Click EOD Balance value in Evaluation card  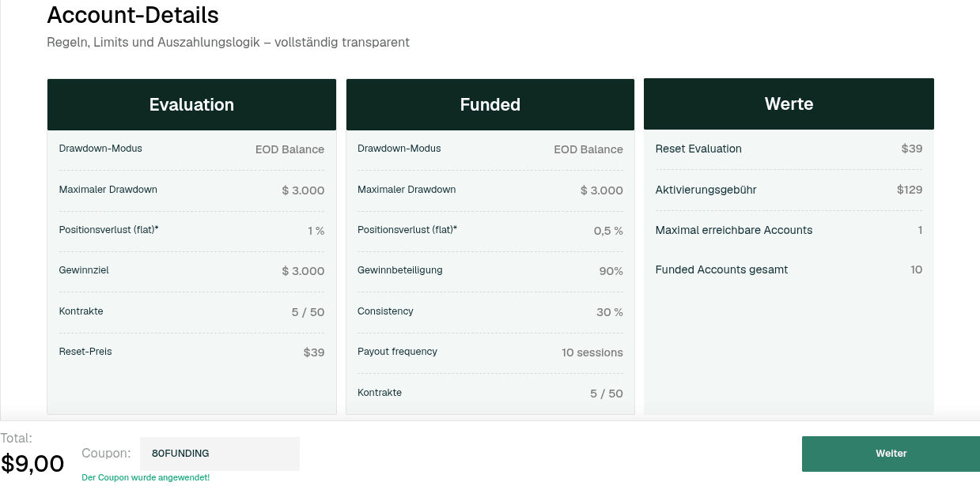click(x=289, y=149)
